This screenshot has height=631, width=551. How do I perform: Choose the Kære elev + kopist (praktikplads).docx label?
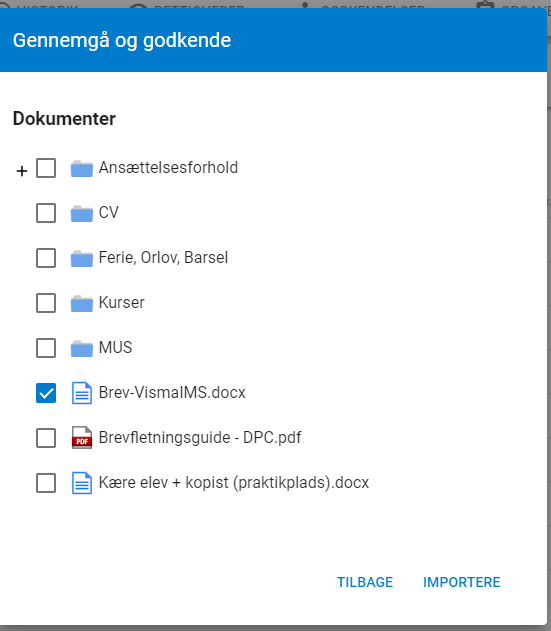(x=234, y=483)
